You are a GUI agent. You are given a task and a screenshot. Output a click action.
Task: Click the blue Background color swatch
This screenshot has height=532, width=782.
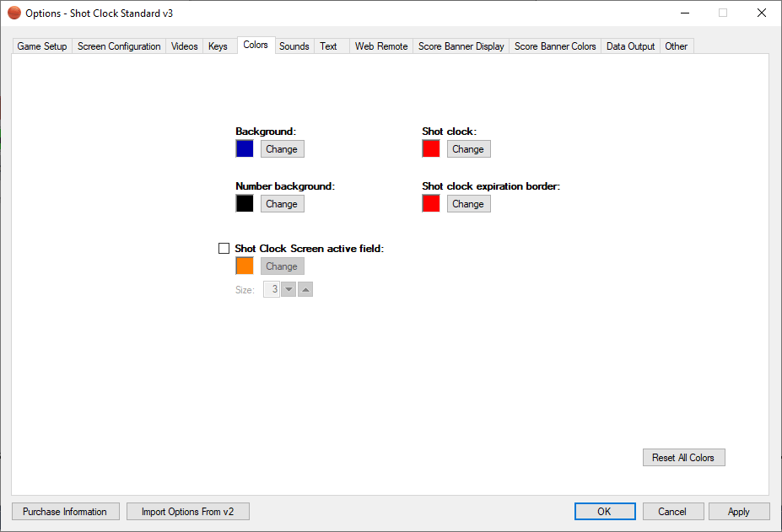pos(245,149)
